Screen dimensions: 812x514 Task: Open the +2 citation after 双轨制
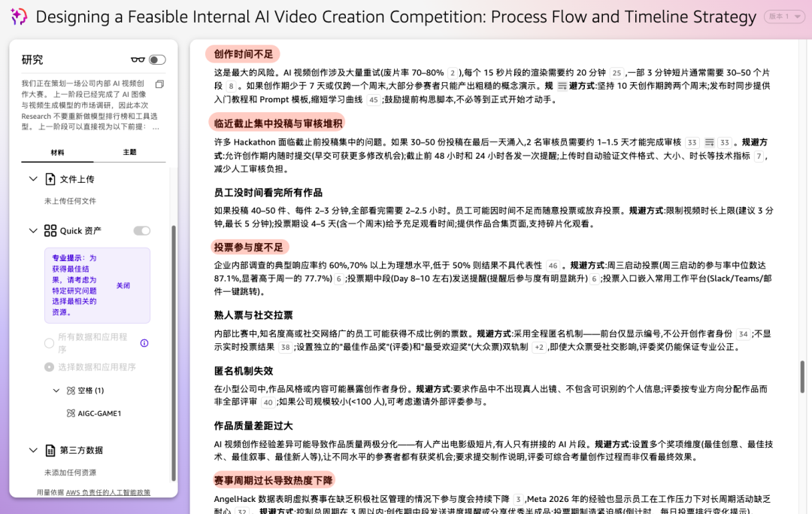coord(539,348)
